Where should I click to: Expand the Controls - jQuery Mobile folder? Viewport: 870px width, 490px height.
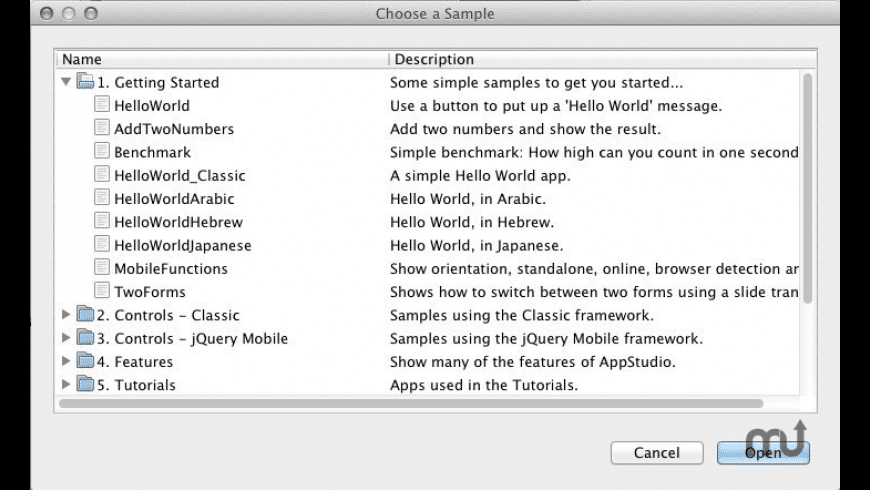click(66, 338)
